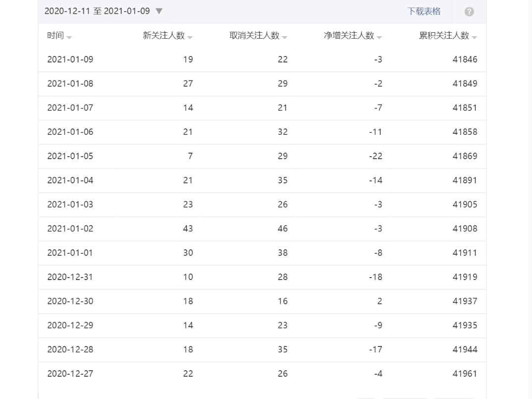Select the date cell 2020-12-30
532x399 pixels.
[x=70, y=301]
